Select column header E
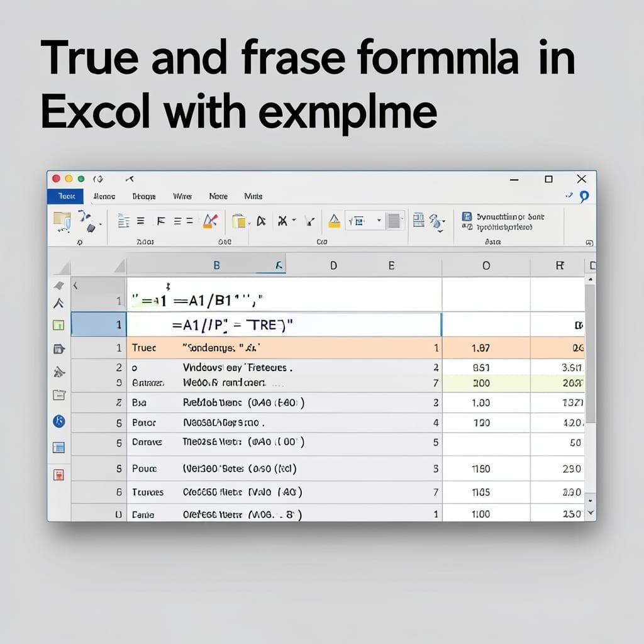The image size is (644, 644). [x=391, y=265]
